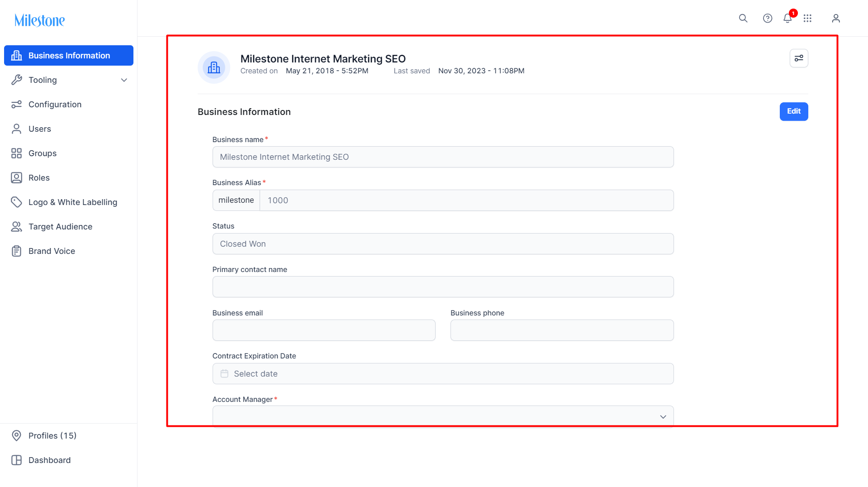The image size is (868, 487).
Task: Click the Groups grid icon
Action: click(17, 153)
